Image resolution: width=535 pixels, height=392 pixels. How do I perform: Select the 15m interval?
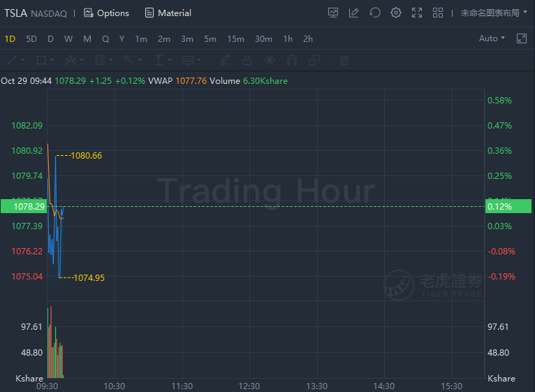(236, 39)
